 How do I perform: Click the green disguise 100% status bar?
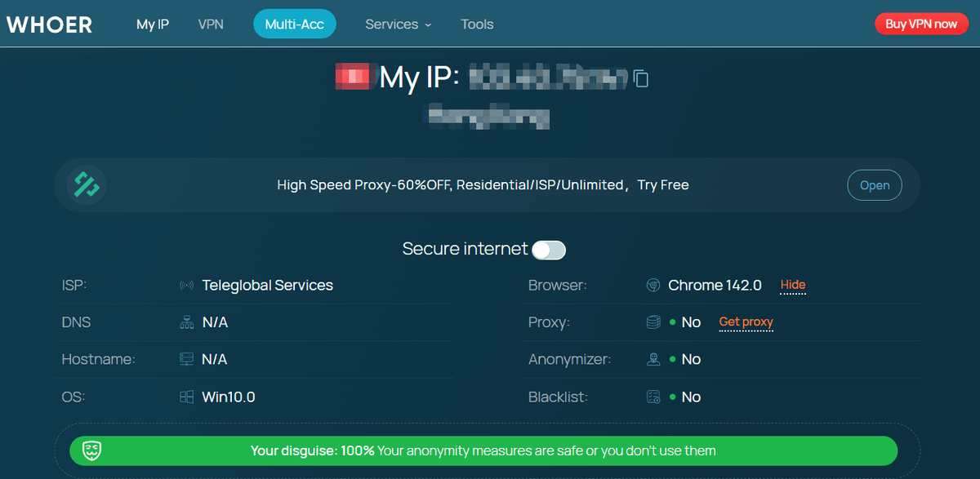pyautogui.click(x=483, y=450)
